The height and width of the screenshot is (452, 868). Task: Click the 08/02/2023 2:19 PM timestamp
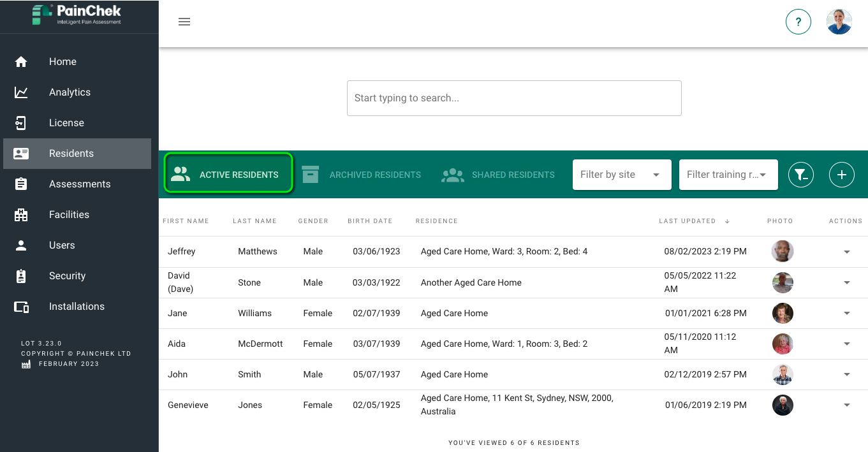click(705, 252)
